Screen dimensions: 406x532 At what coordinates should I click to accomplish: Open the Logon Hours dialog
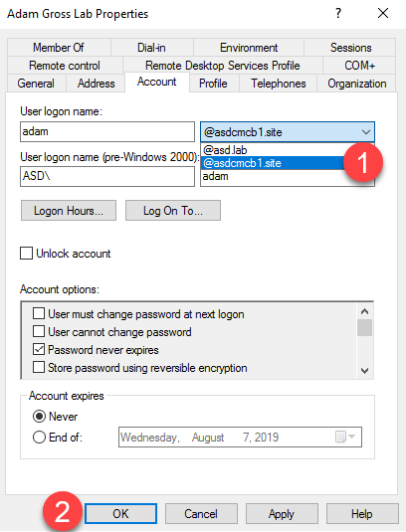tap(69, 211)
